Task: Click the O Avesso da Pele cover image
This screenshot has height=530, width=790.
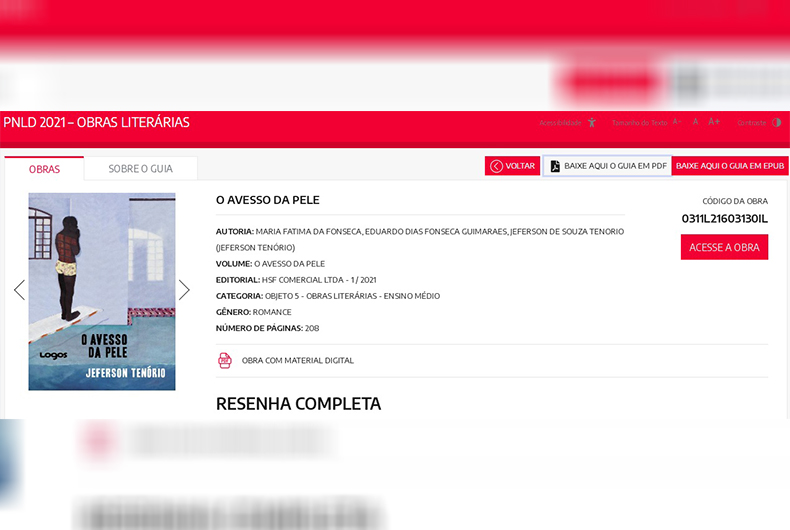Action: tap(101, 291)
